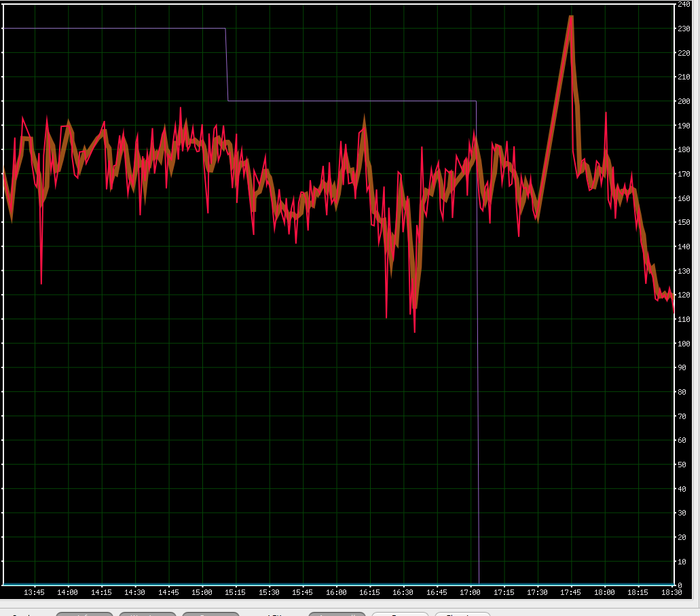Select the 15:00 time axis label

[202, 592]
